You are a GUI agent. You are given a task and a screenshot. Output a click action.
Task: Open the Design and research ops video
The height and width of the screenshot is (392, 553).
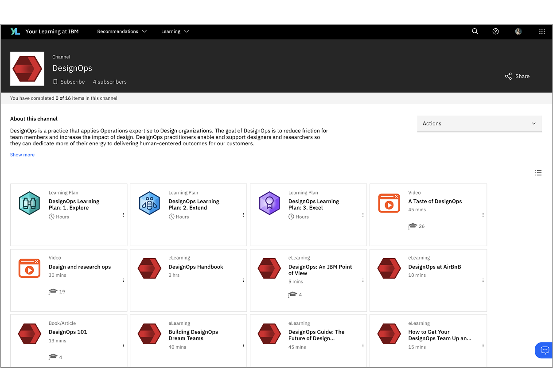(69, 280)
